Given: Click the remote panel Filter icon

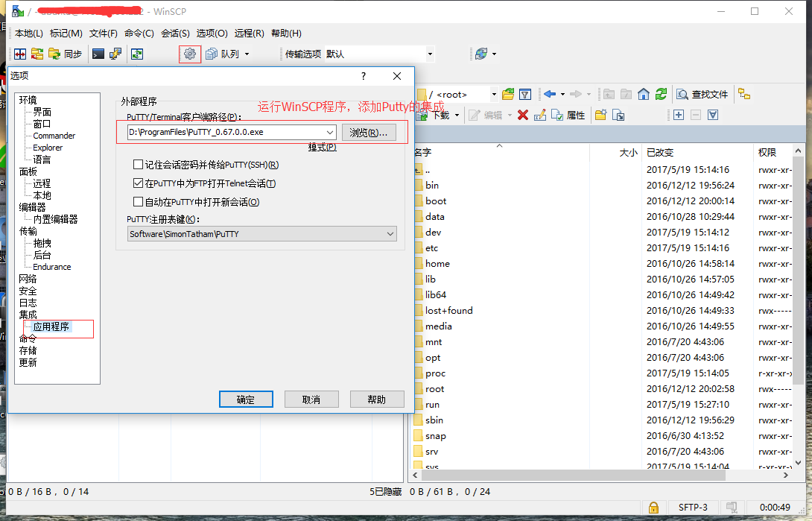Looking at the screenshot, I should click(525, 94).
